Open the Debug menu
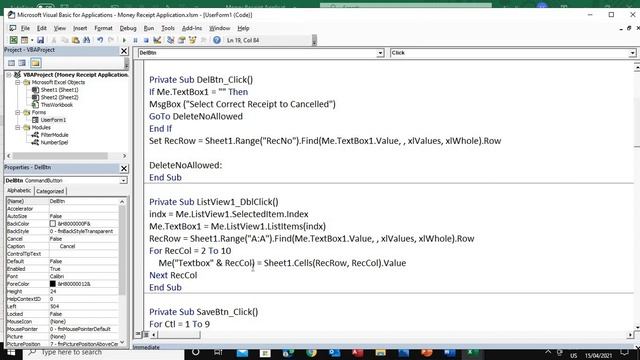Image resolution: width=640 pixels, height=360 pixels. (128, 28)
